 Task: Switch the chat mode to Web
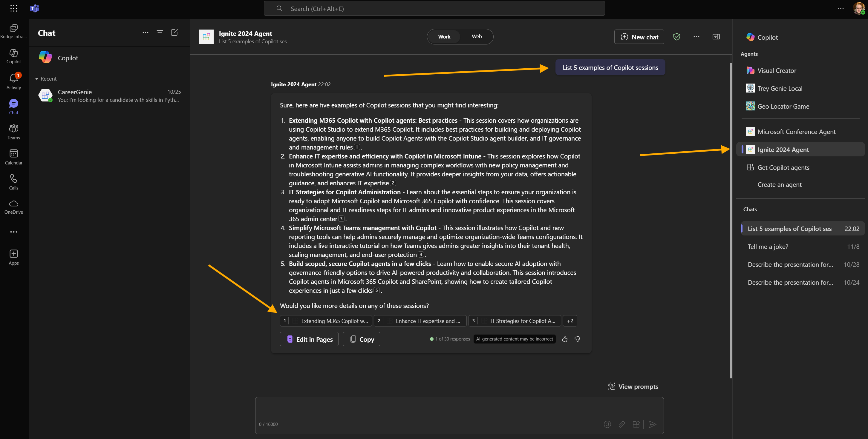[x=476, y=36]
